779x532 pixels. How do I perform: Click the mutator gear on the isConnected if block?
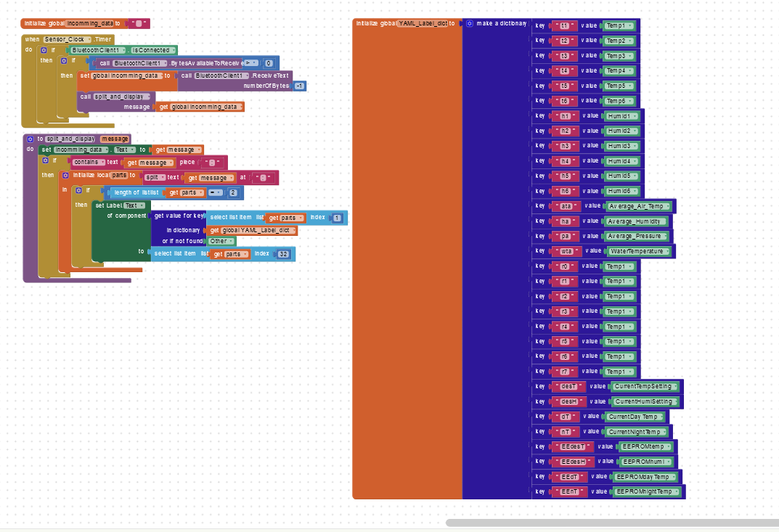point(44,50)
